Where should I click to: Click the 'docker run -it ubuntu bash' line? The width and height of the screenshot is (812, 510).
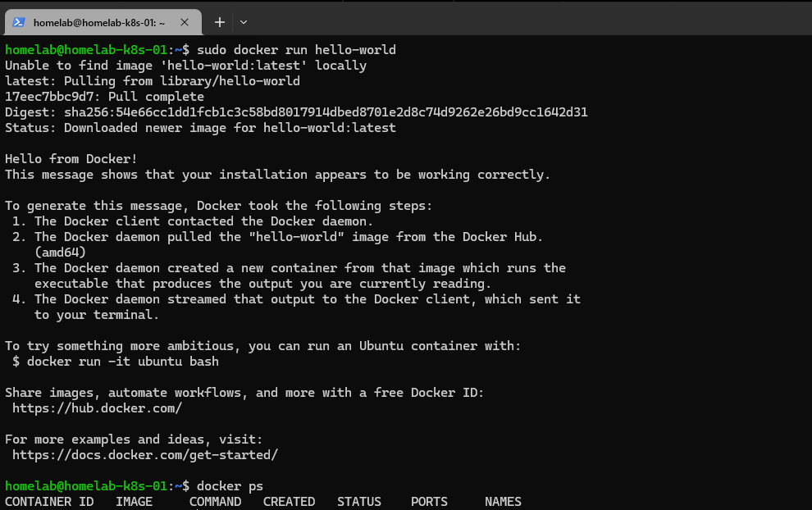[x=116, y=362]
